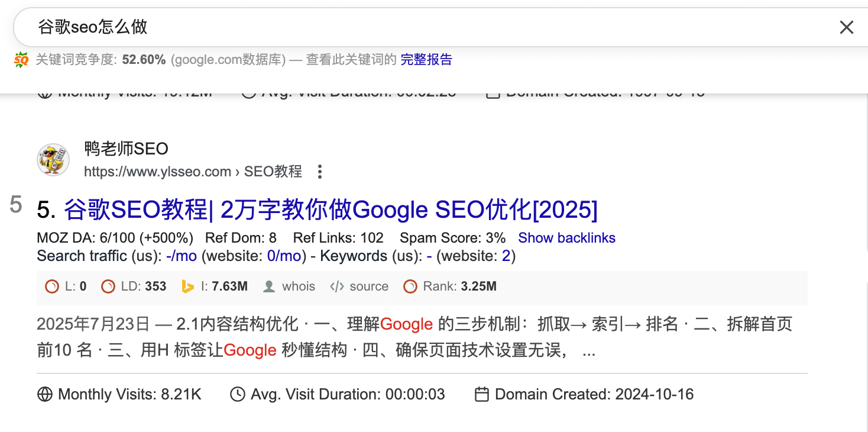The image size is (868, 432).
Task: Click the Bing icon next to I: 7.63M
Action: (188, 287)
